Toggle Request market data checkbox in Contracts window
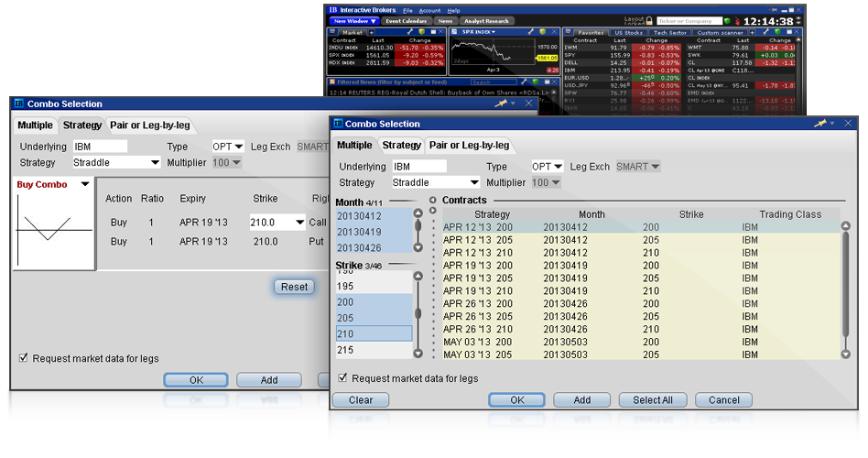 click(x=342, y=377)
